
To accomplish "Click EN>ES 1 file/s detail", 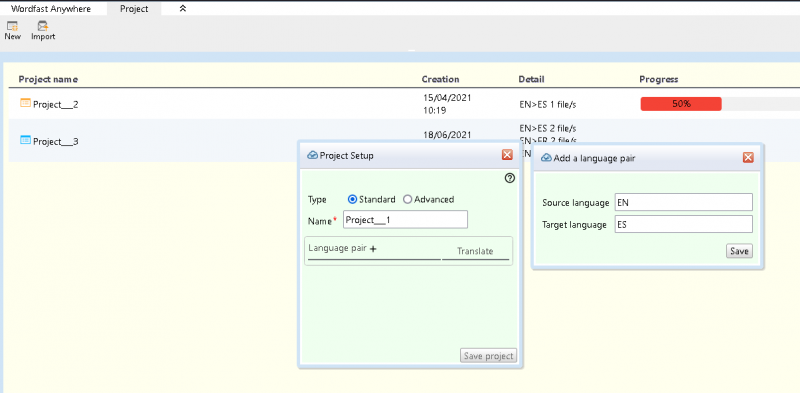I will tap(547, 105).
